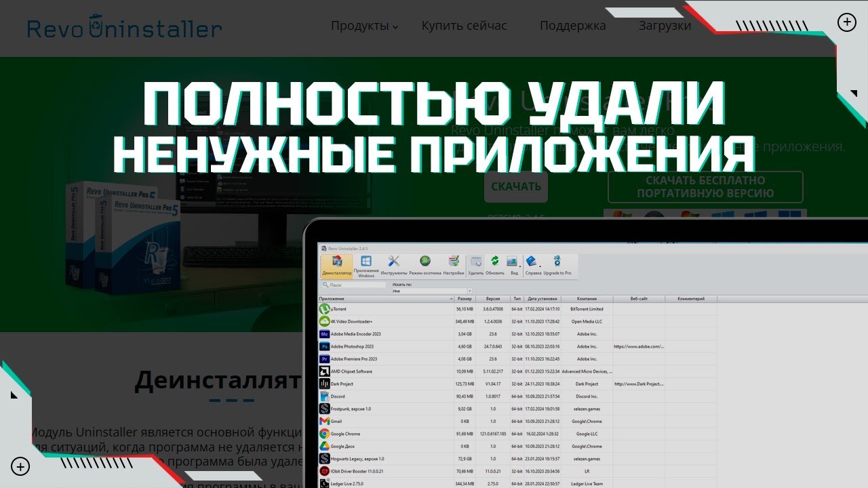Open Настройки in the Revo toolbar

click(454, 265)
